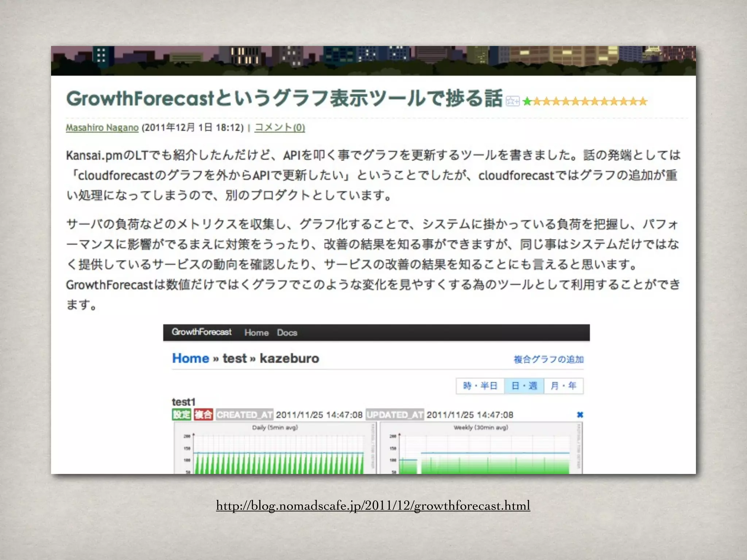Viewport: 747px width, 560px height.
Task: Click the Hatena star add icon beside title
Action: click(512, 101)
